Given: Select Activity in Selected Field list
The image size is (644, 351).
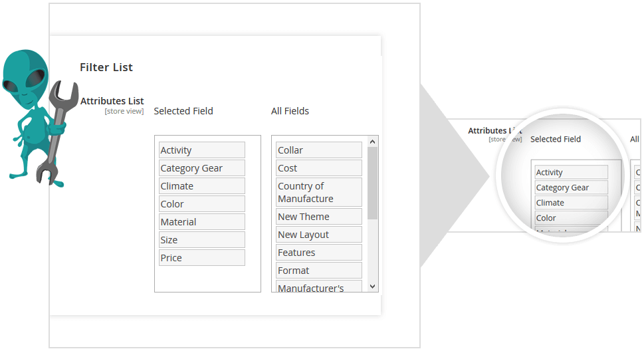Looking at the screenshot, I should point(202,150).
